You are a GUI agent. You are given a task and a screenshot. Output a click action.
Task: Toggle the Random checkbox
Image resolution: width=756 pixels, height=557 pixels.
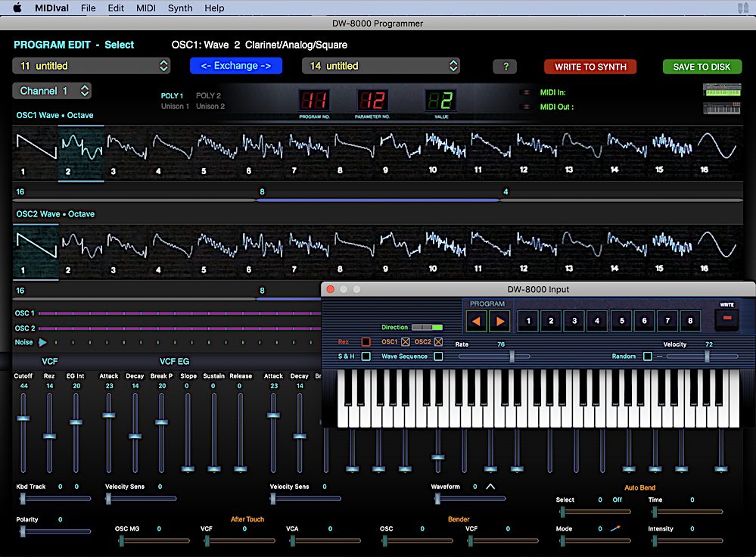(647, 356)
